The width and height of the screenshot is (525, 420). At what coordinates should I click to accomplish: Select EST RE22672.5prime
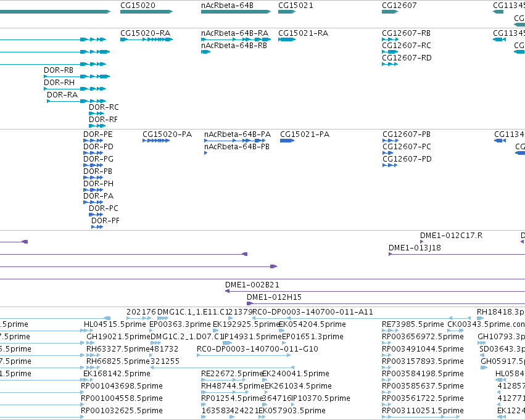tap(232, 374)
